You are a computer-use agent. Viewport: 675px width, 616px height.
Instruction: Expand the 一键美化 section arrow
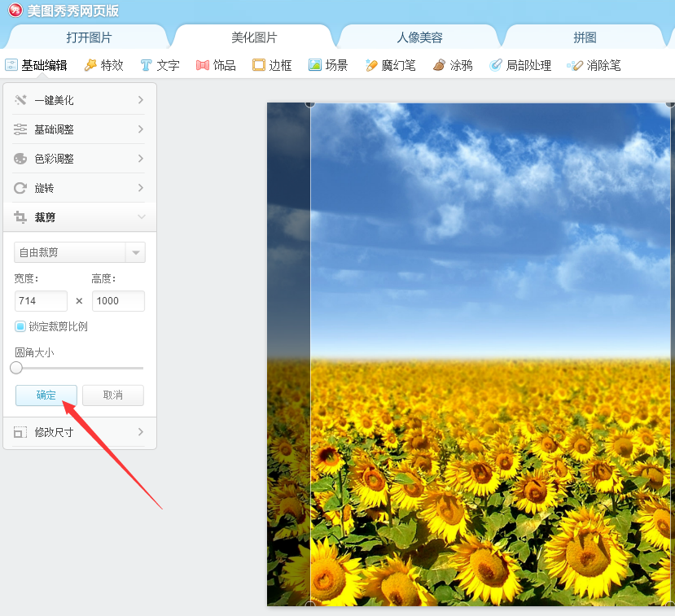(140, 100)
